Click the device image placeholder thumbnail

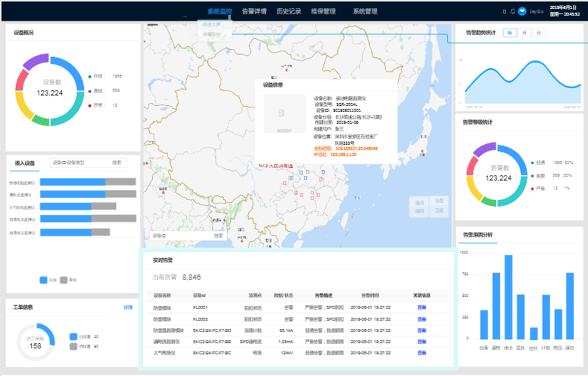[x=283, y=114]
